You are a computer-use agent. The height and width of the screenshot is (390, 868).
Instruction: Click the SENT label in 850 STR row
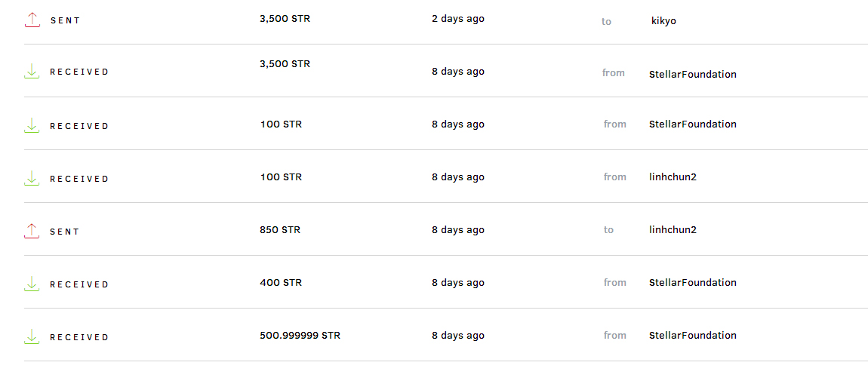point(65,232)
